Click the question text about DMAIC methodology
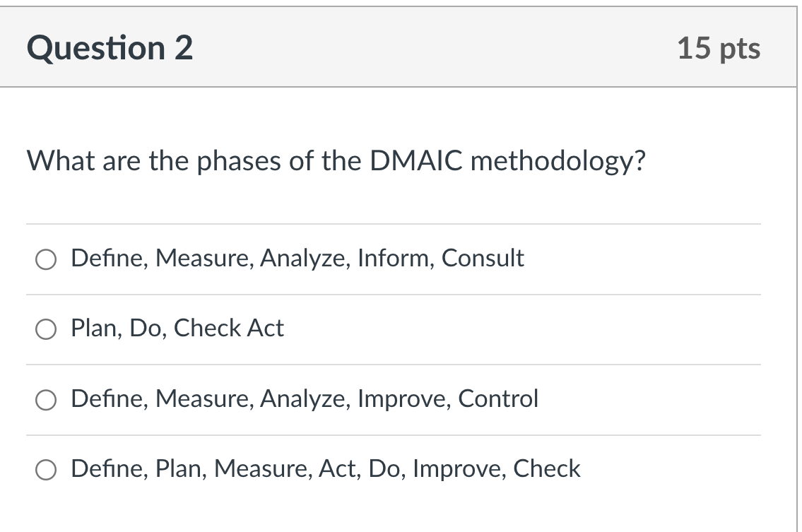Screen dimensions: 802x532 click(336, 160)
